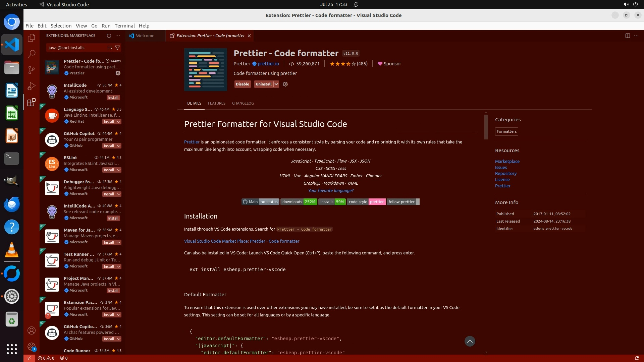Install the IntelliCode extension
This screenshot has height=362, width=644.
(113, 98)
